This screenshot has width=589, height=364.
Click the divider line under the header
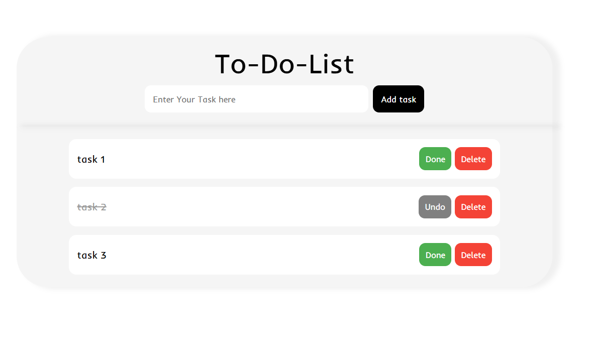pyautogui.click(x=284, y=126)
